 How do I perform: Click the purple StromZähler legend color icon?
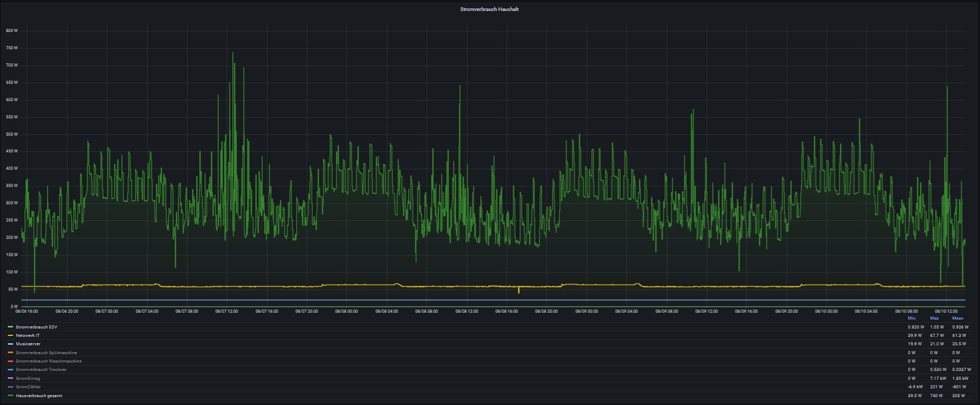10,387
